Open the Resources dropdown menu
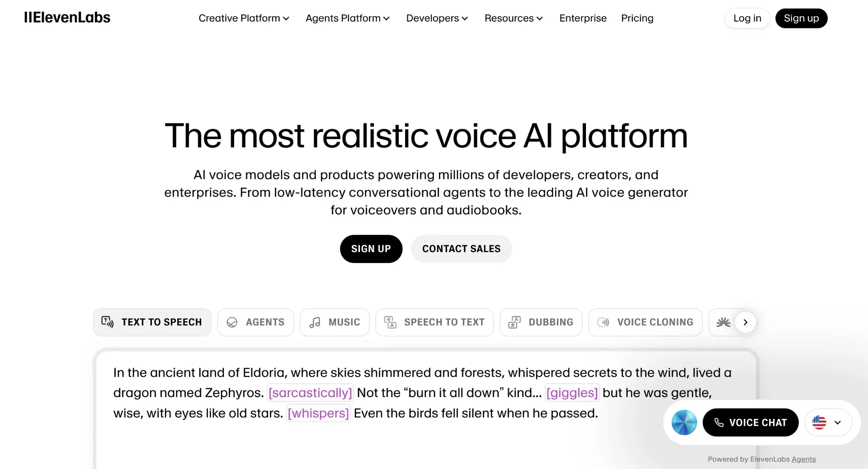 coord(514,18)
